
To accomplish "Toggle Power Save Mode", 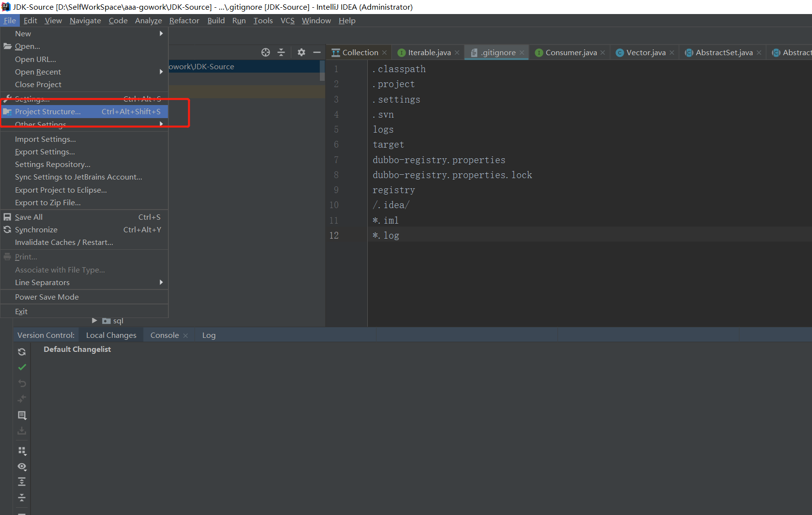I will click(84, 297).
